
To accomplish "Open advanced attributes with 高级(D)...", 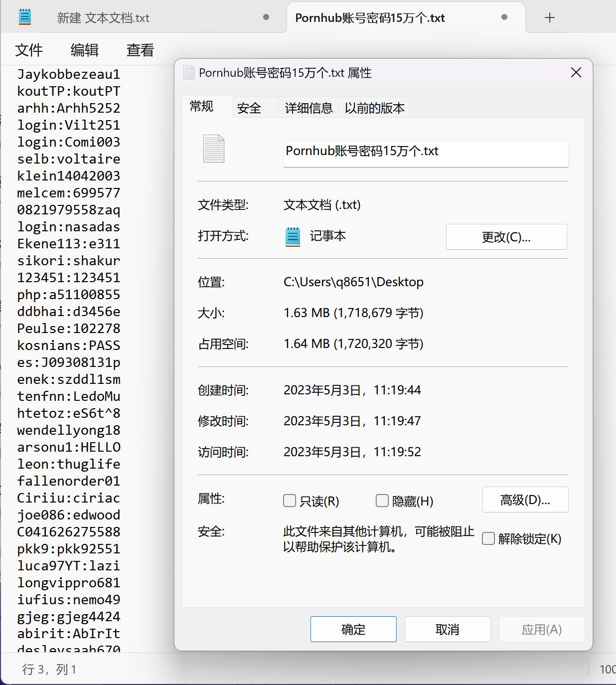I will click(x=525, y=500).
